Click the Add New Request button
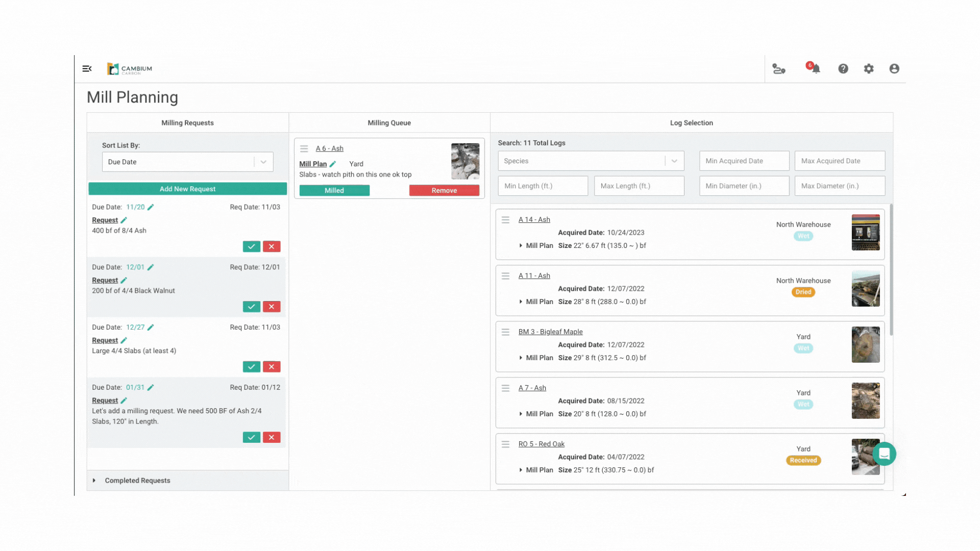The width and height of the screenshot is (980, 551). 187,189
